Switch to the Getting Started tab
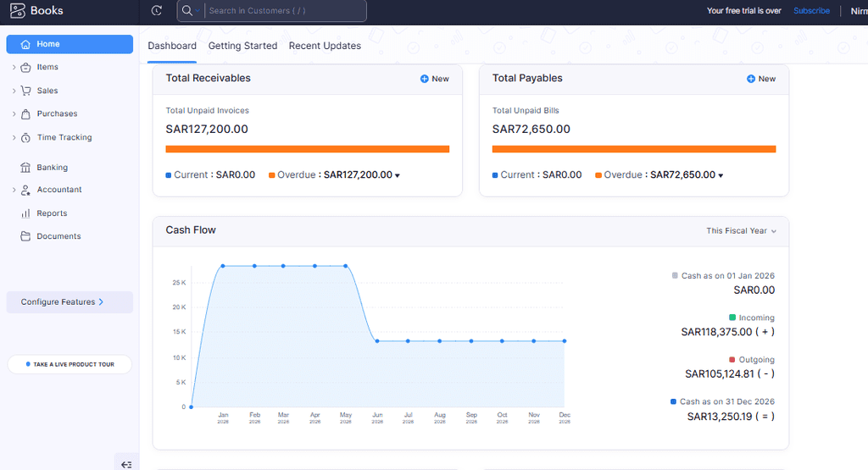This screenshot has width=868, height=470. (x=242, y=46)
